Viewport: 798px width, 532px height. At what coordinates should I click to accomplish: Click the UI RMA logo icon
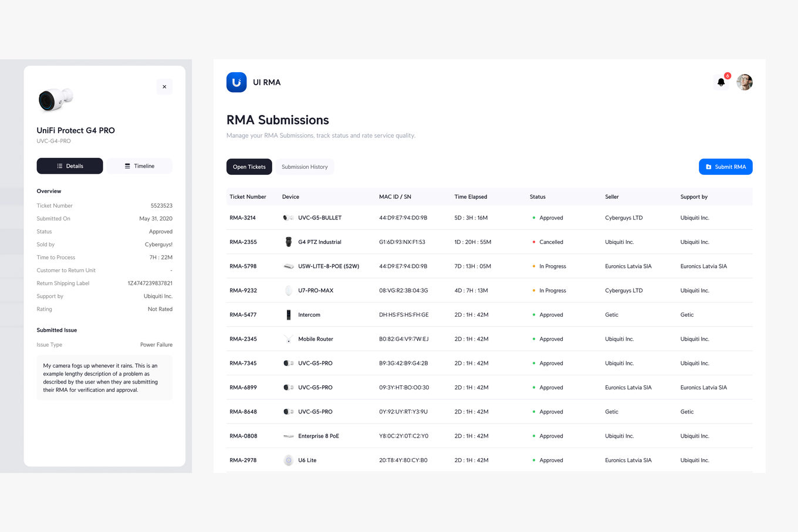coord(236,82)
